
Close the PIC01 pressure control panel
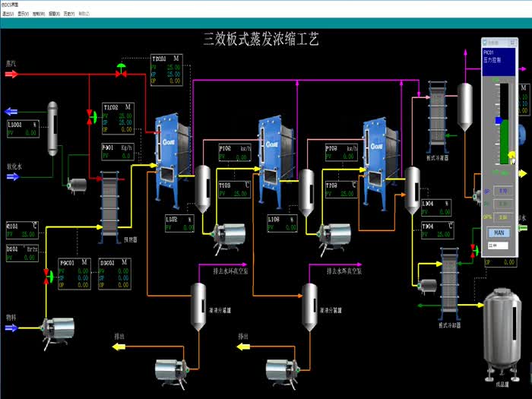[515, 43]
